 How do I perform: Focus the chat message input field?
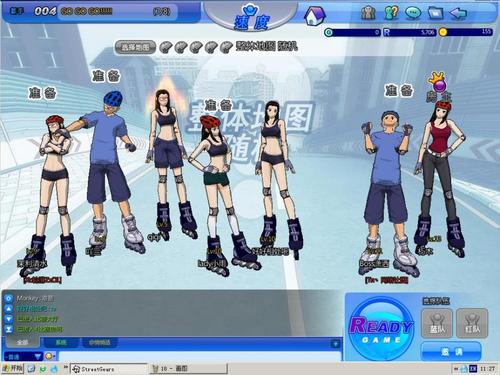point(200,356)
